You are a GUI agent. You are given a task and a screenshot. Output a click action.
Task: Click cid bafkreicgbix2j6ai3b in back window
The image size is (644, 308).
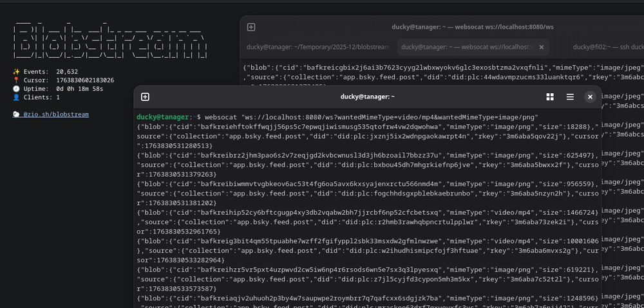426,68
